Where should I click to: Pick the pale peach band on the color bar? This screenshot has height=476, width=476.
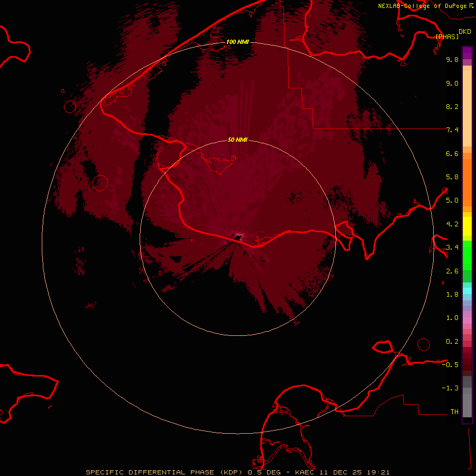tap(467, 108)
